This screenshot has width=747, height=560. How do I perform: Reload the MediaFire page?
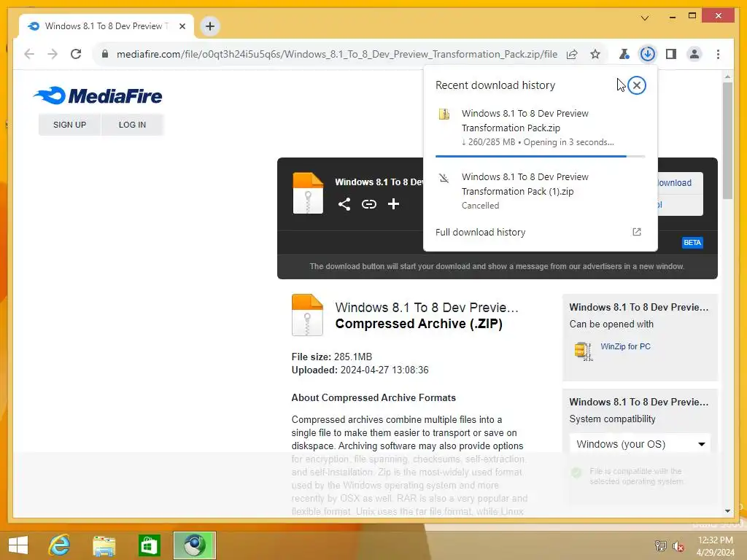pos(76,54)
